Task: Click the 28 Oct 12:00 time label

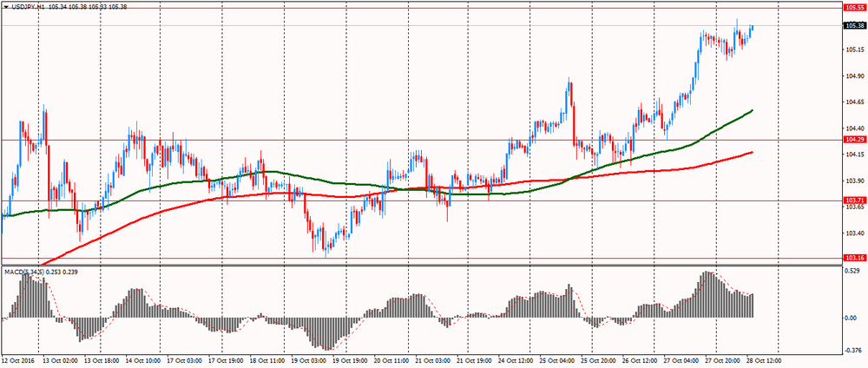Action: [765, 359]
